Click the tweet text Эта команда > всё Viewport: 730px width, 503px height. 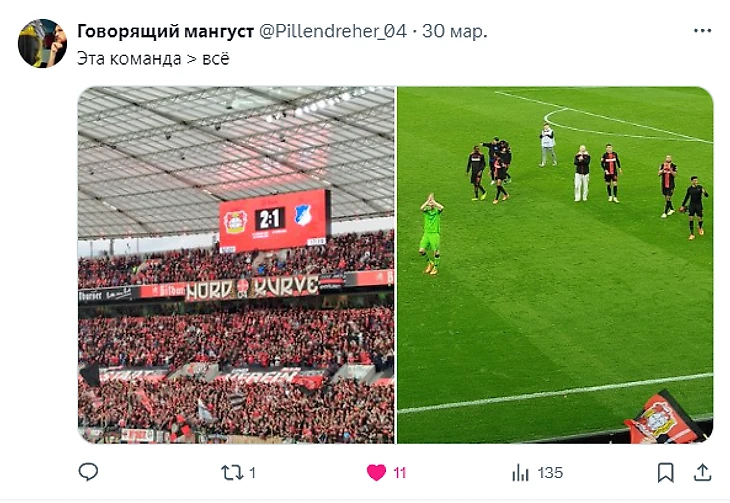click(153, 59)
